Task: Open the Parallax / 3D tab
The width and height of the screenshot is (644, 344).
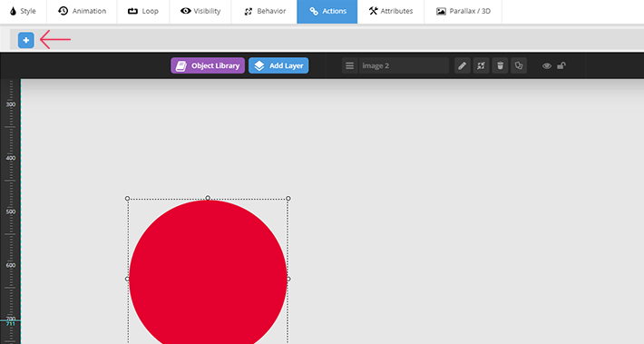Action: tap(463, 11)
